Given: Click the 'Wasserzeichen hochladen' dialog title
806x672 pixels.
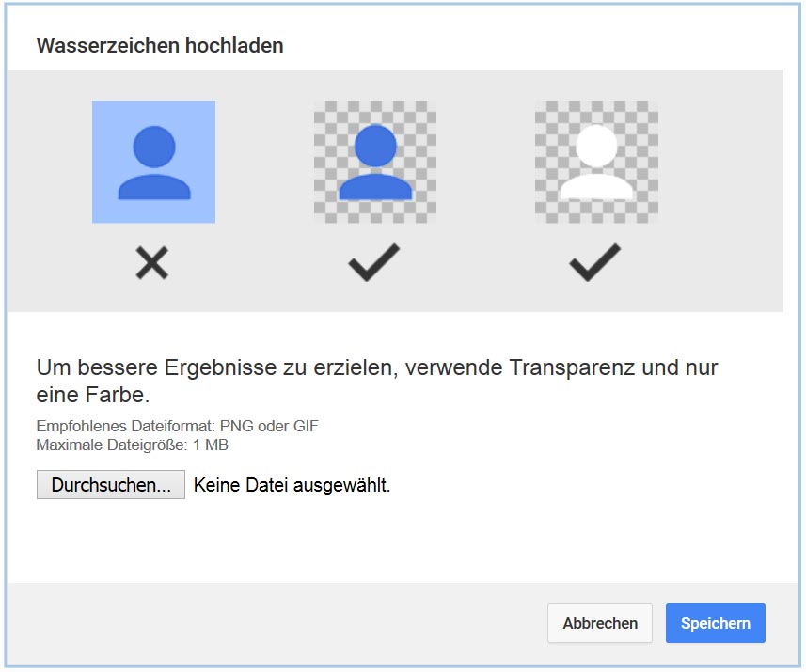Looking at the screenshot, I should coord(160,45).
